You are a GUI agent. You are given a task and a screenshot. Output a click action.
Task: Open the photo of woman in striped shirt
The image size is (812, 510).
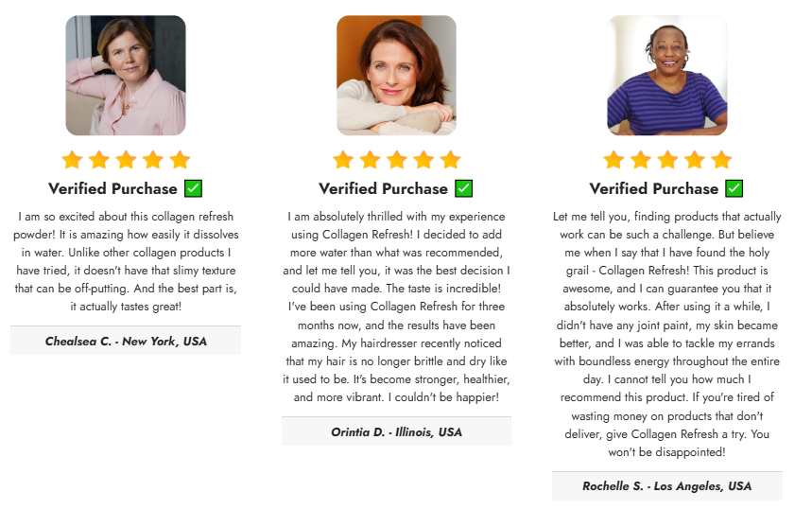(x=667, y=76)
